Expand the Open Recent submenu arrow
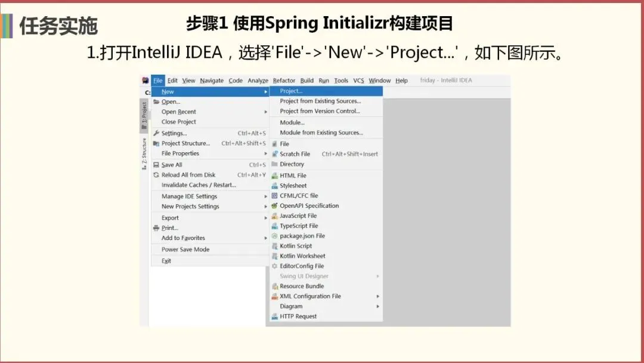Screen dimensions: 644x363 (x=266, y=112)
